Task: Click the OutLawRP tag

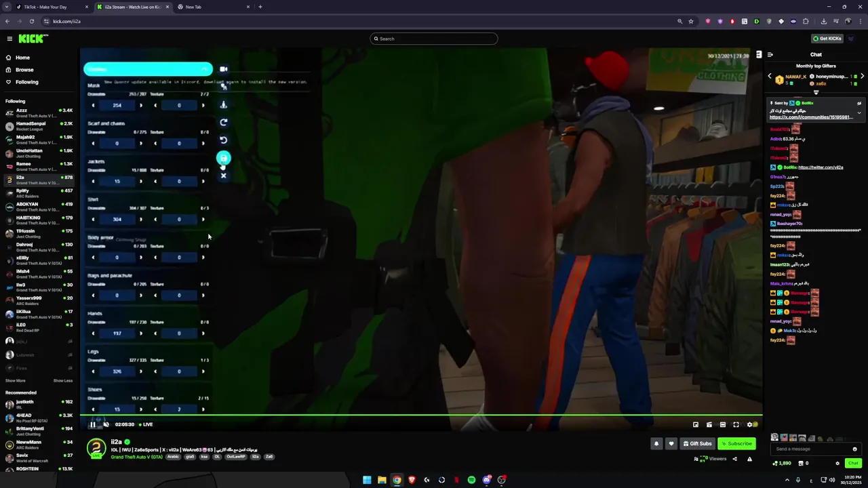Action: click(237, 457)
